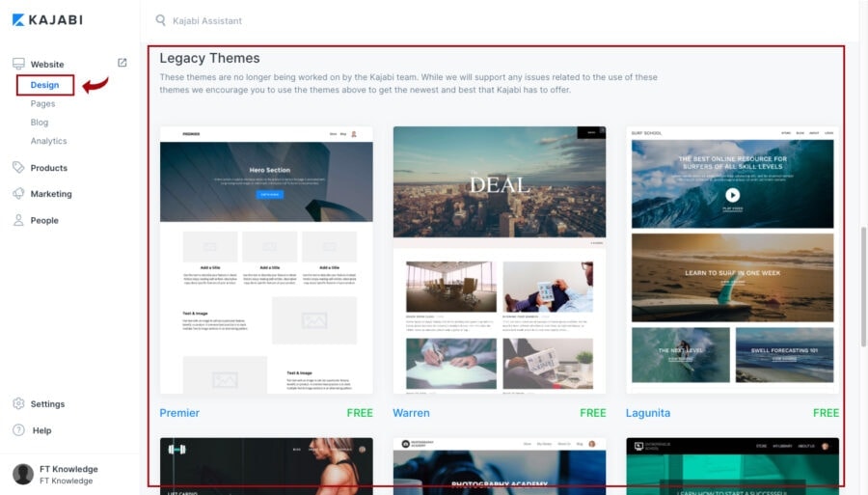
Task: Open Analytics in the sidebar
Action: pos(48,141)
